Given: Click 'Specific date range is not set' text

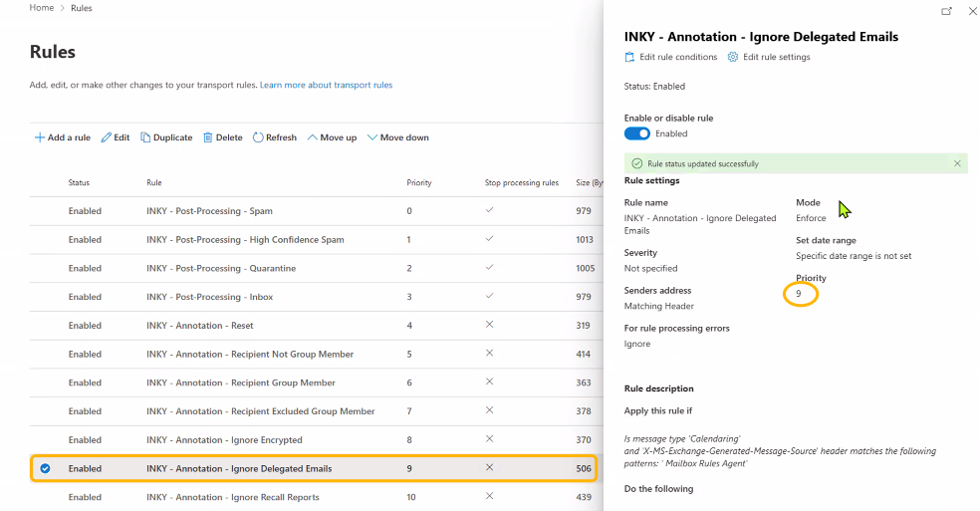Looking at the screenshot, I should tap(854, 256).
